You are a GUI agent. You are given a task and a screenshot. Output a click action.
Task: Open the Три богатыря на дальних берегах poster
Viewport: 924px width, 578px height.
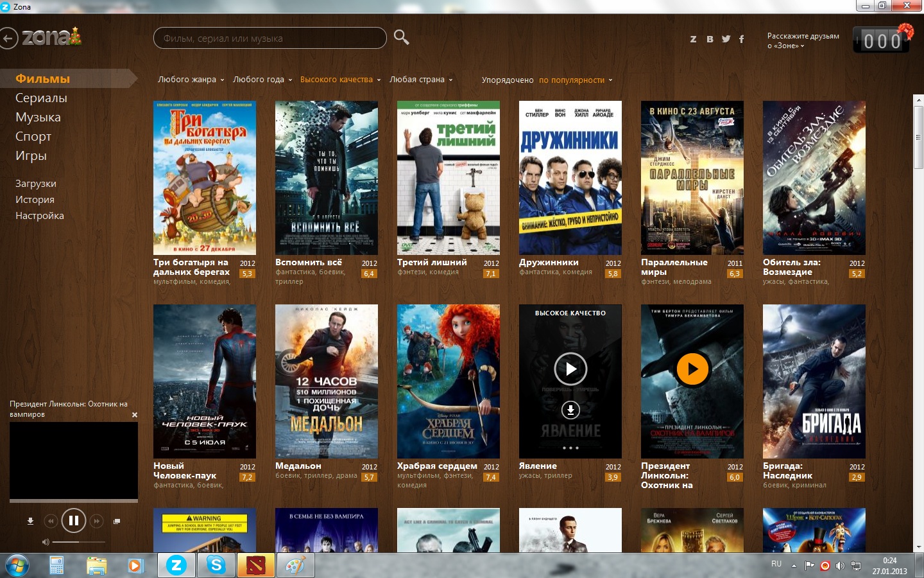coord(205,178)
